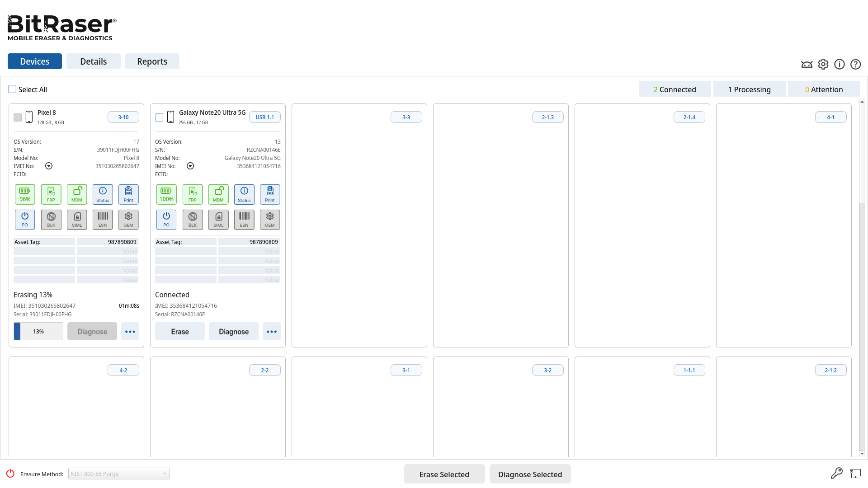868x488 pixels.
Task: Click Diagnose on Galaxy Note20 card
Action: (x=234, y=331)
